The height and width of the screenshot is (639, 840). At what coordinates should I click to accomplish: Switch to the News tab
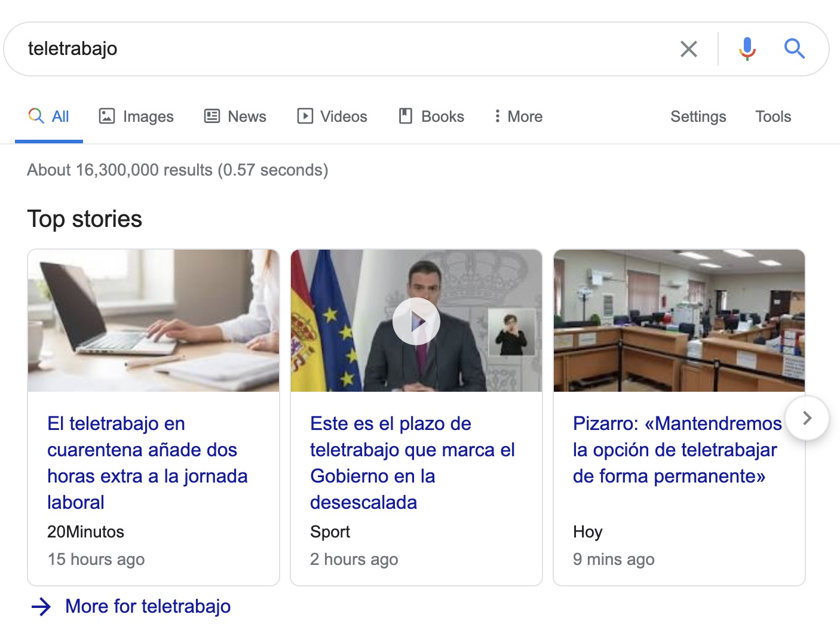(235, 116)
